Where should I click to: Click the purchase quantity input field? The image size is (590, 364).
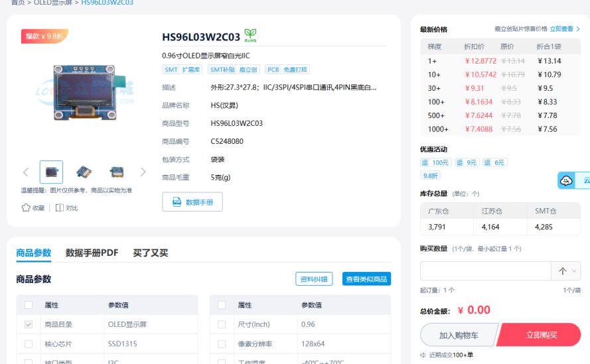485,271
